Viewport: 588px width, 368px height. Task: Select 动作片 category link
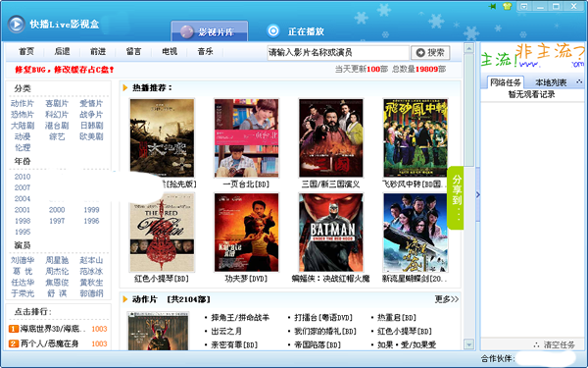coord(23,104)
